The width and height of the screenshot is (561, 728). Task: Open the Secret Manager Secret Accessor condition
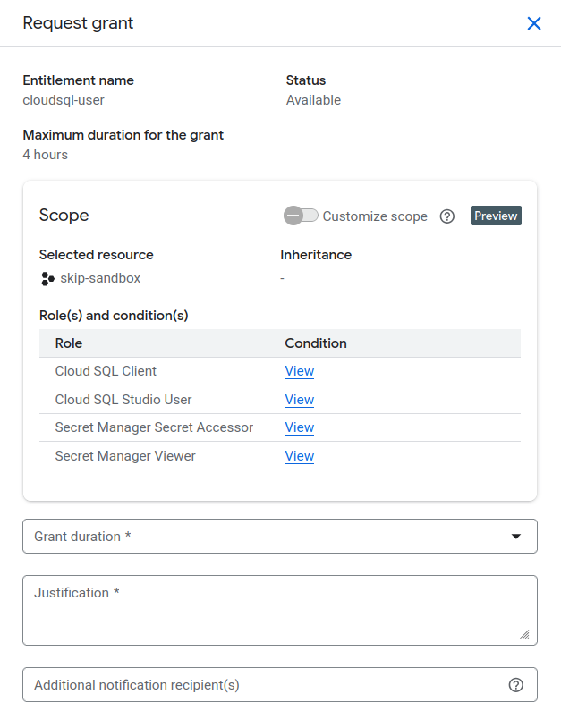(x=299, y=427)
